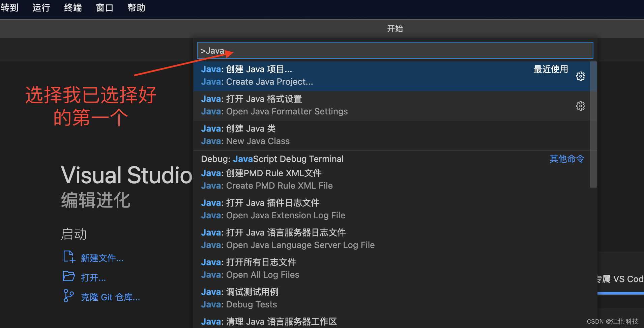Click the new file icon beside 新建文件
The image size is (644, 328).
(69, 257)
